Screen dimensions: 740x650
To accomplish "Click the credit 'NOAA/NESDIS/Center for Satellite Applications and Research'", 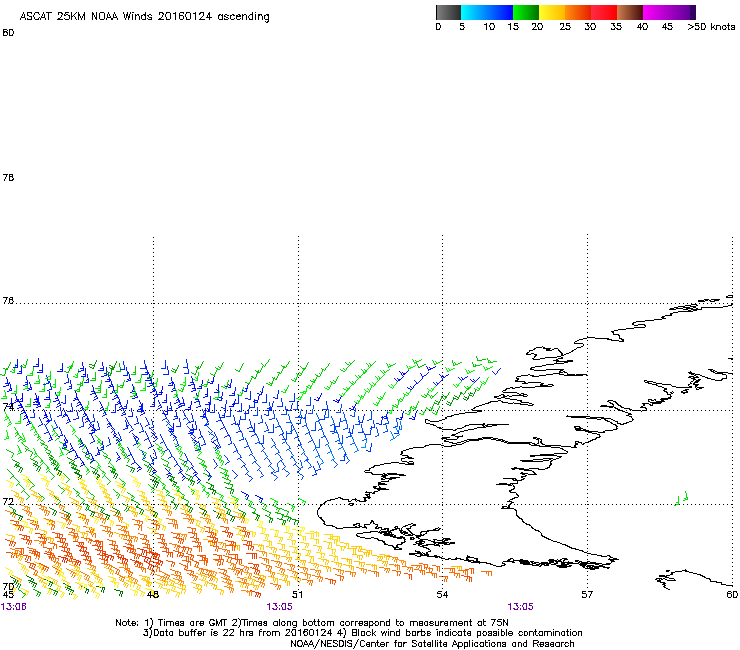I will point(432,644).
